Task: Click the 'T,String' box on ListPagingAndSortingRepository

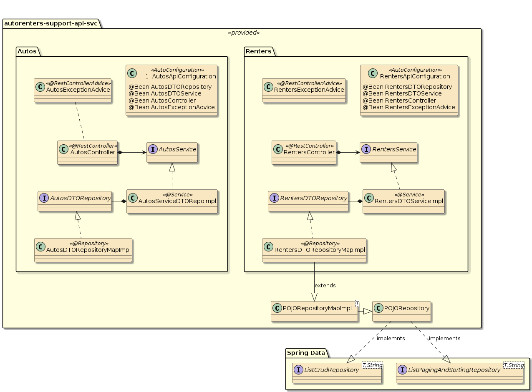Action: [513, 365]
